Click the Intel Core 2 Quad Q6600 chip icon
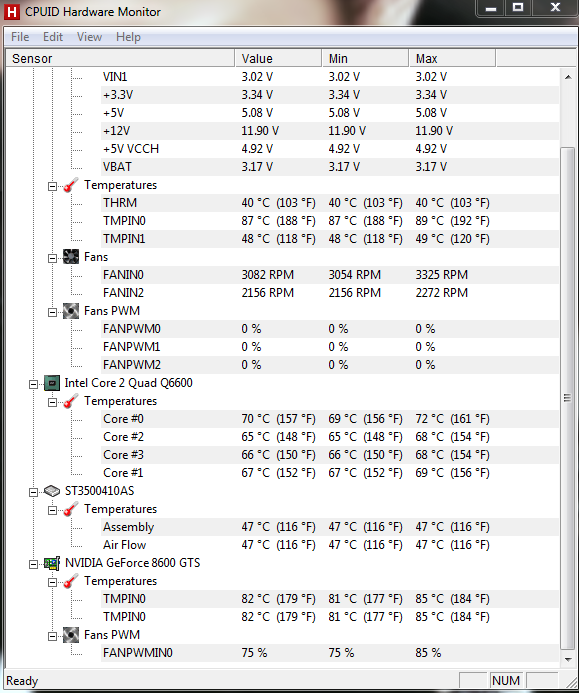Screen dimensions: 579x693 click(x=52, y=383)
